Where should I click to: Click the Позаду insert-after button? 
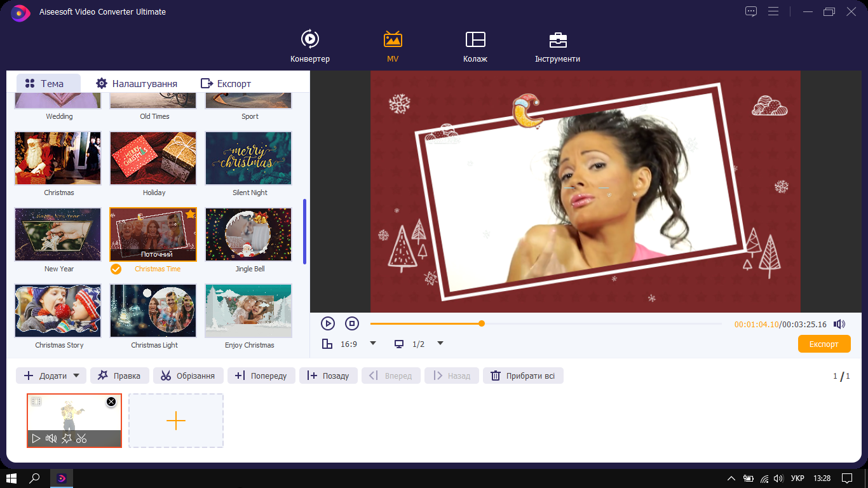(329, 376)
